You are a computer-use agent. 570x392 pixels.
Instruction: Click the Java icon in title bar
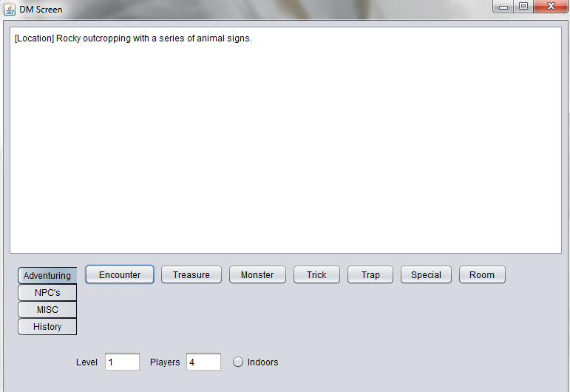coord(10,10)
